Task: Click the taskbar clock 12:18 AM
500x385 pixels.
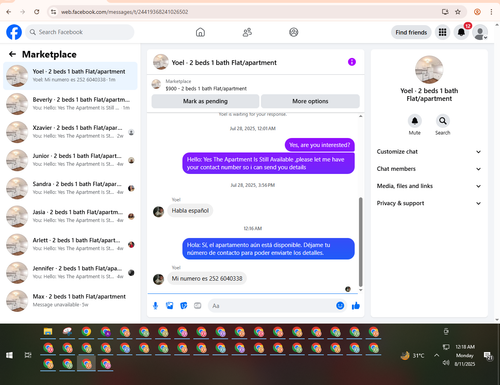Action: click(x=465, y=347)
